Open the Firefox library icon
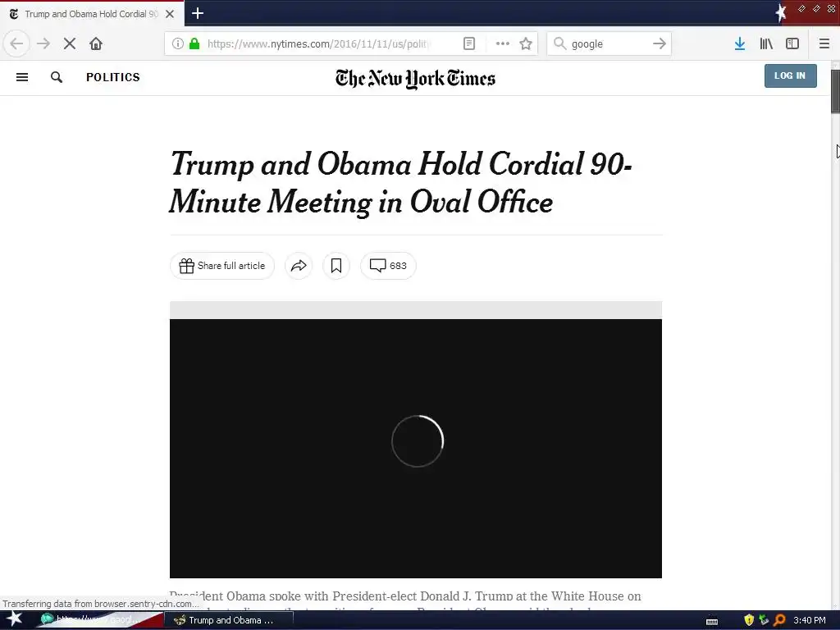 pyautogui.click(x=766, y=43)
